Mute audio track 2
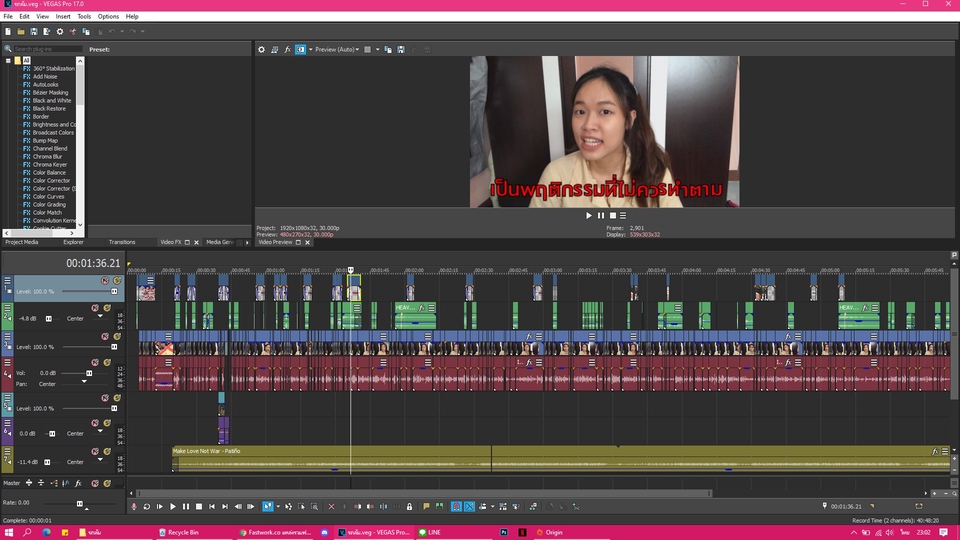The width and height of the screenshot is (960, 540). 95,308
